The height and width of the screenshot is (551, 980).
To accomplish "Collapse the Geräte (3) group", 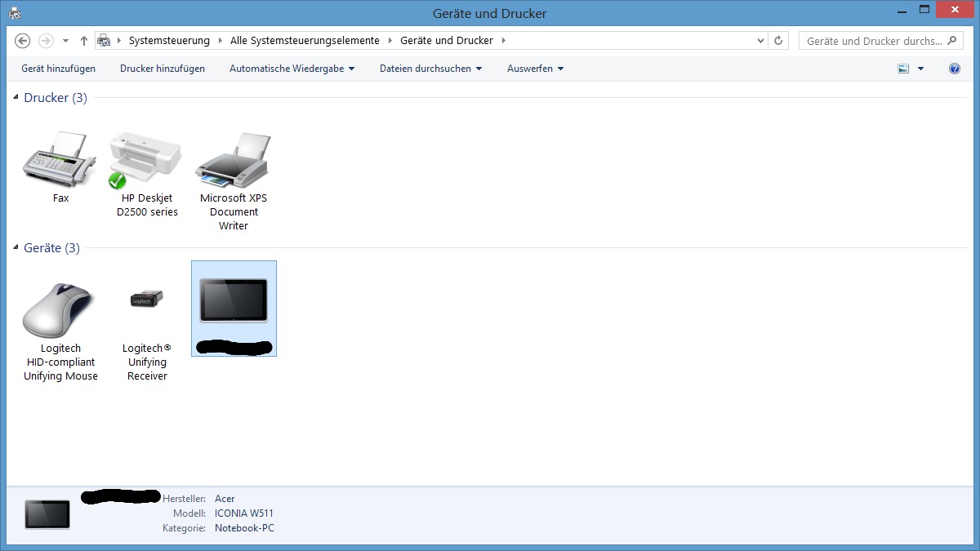I will (16, 248).
